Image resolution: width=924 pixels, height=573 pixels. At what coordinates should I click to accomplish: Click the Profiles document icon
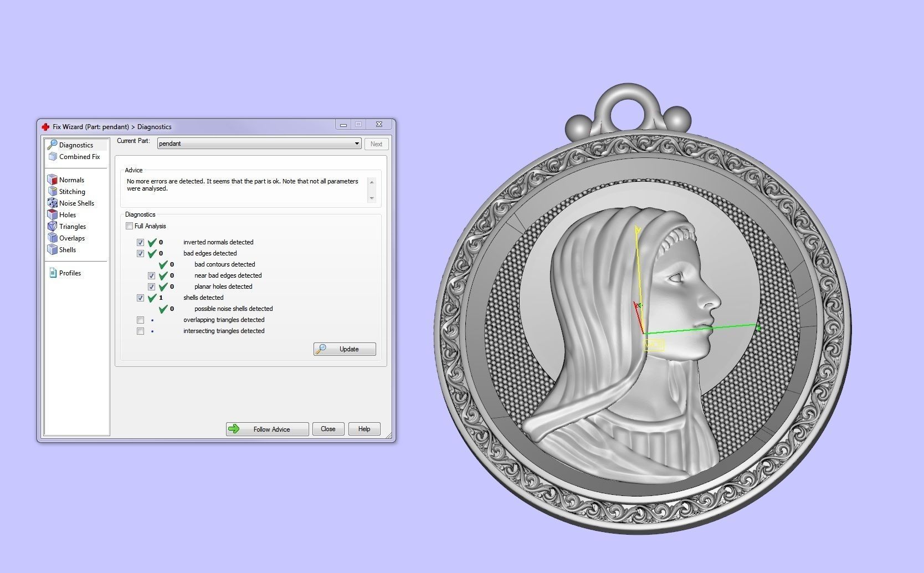[53, 273]
